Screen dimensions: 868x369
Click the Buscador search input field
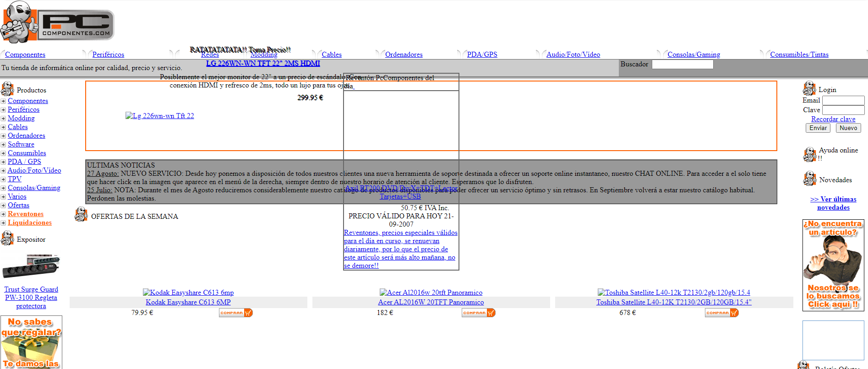click(x=682, y=65)
